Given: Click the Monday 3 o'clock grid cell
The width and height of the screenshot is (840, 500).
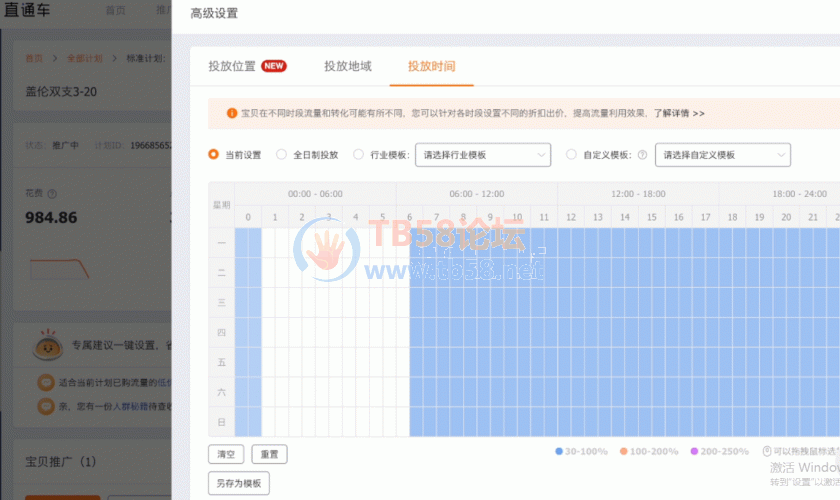Looking at the screenshot, I should pos(329,243).
